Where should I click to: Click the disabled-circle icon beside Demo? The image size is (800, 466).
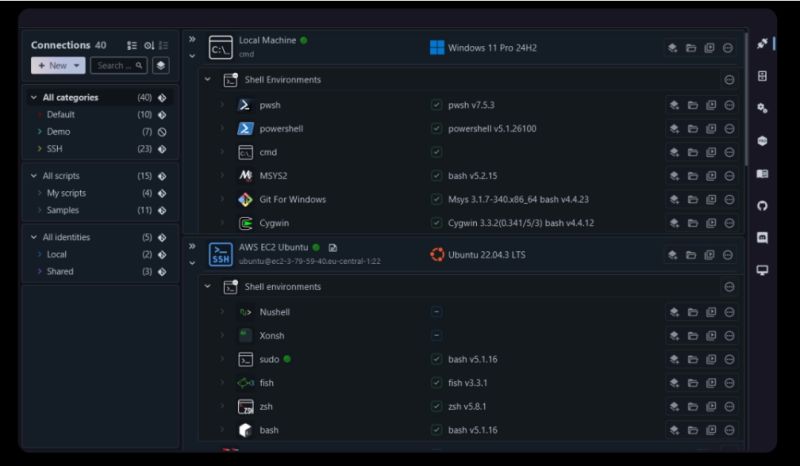click(x=162, y=132)
